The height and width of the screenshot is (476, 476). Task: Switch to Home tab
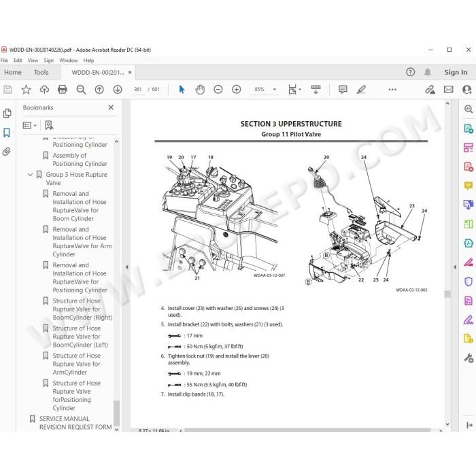[x=13, y=73]
